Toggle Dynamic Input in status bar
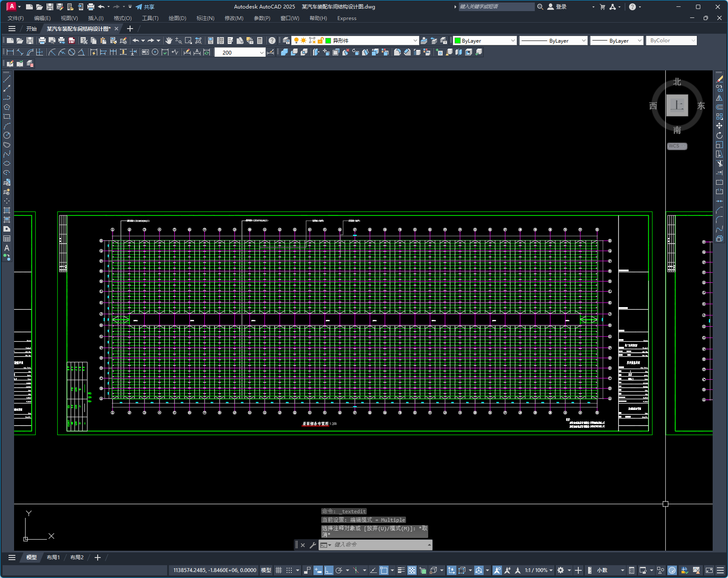 [x=318, y=570]
